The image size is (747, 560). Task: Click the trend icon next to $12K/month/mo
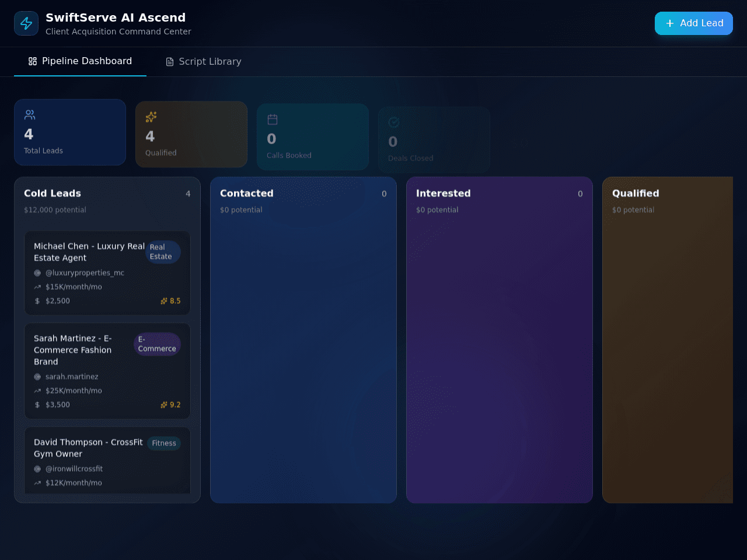pyautogui.click(x=37, y=483)
